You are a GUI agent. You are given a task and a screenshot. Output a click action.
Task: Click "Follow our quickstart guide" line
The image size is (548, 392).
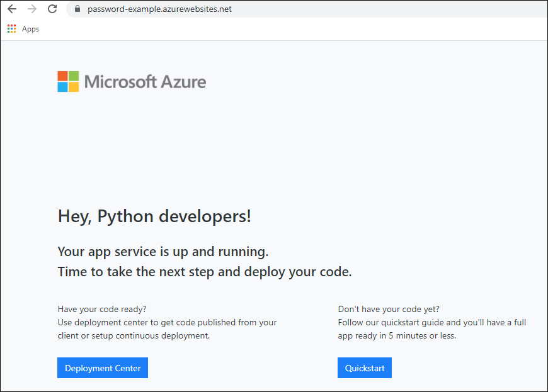[432, 323]
